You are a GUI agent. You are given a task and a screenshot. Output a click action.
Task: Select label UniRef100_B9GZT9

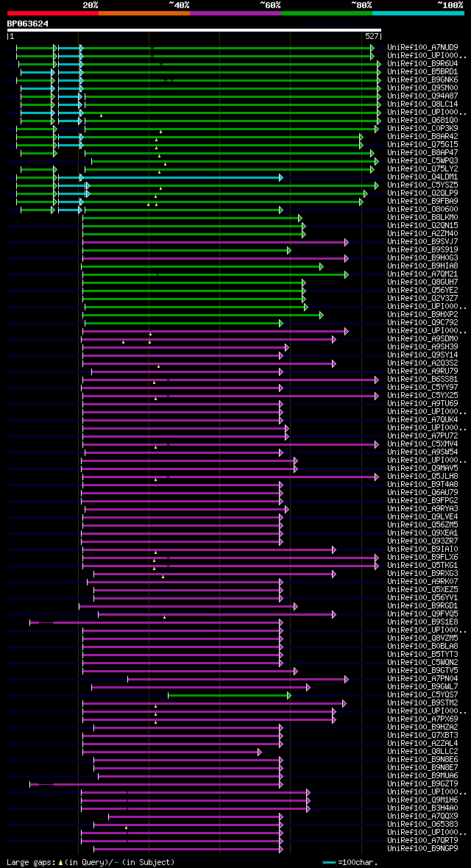pos(422,784)
